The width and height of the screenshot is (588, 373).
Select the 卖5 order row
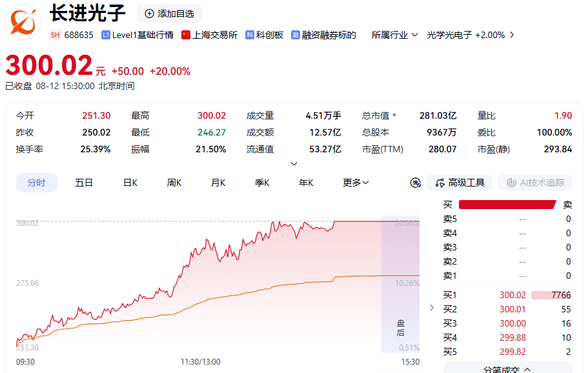click(x=507, y=219)
